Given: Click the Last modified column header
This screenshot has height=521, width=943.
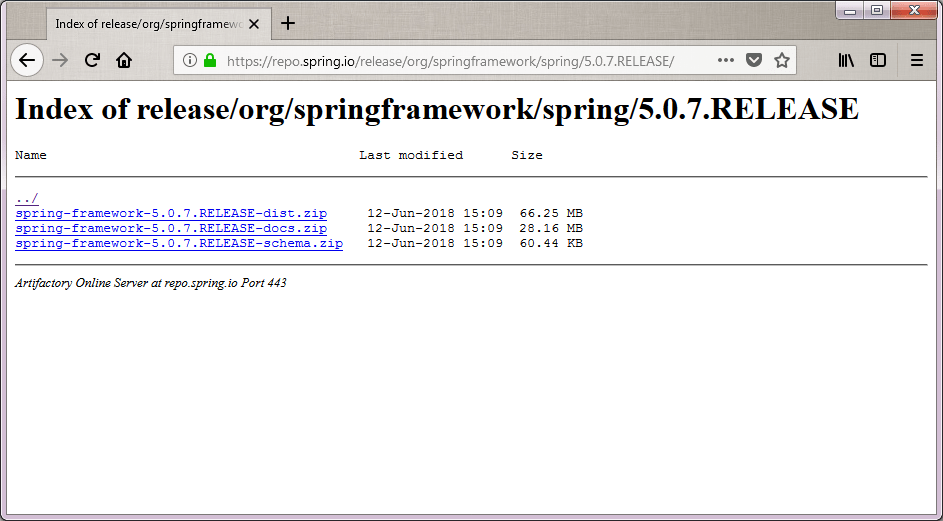Looking at the screenshot, I should coord(411,155).
